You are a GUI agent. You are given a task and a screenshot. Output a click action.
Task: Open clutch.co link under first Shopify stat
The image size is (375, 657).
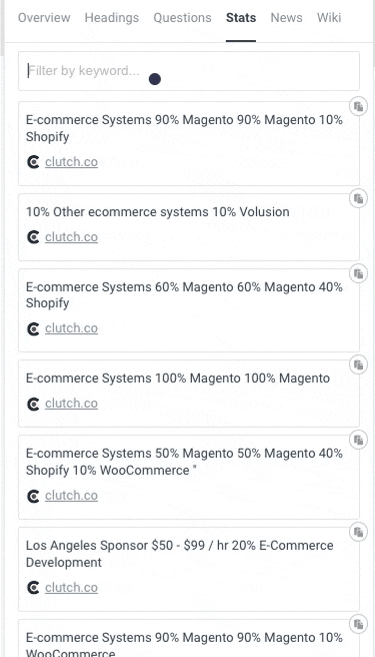click(71, 162)
